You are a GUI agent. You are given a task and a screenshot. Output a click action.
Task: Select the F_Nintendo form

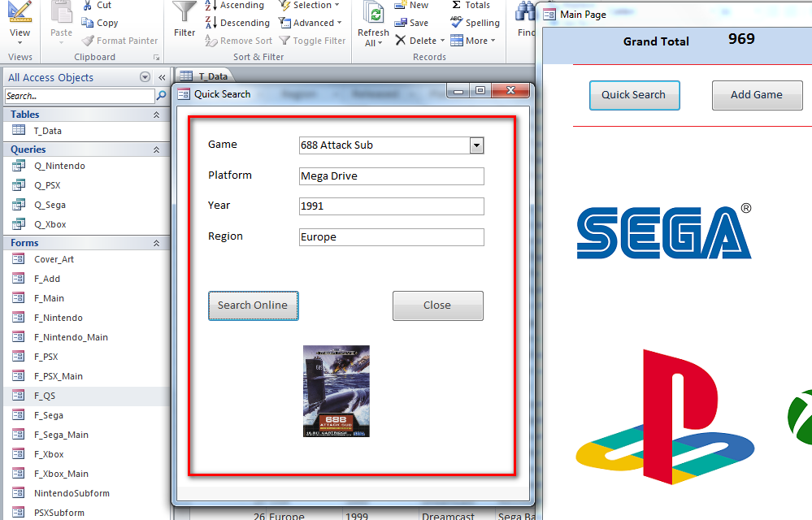86,318
